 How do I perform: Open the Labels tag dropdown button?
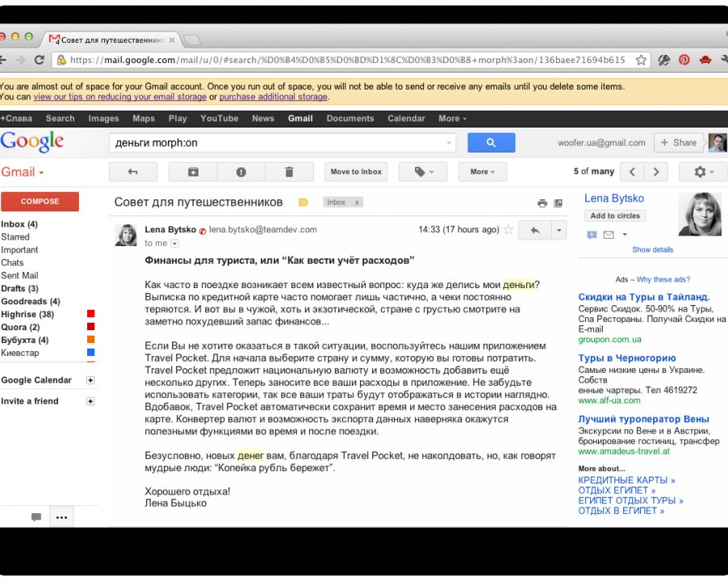(x=423, y=172)
